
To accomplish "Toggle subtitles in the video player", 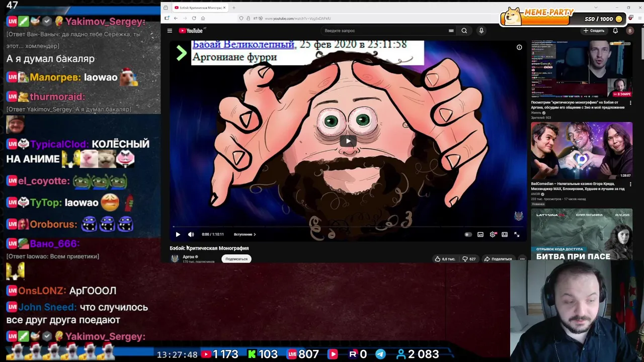I will pyautogui.click(x=480, y=234).
